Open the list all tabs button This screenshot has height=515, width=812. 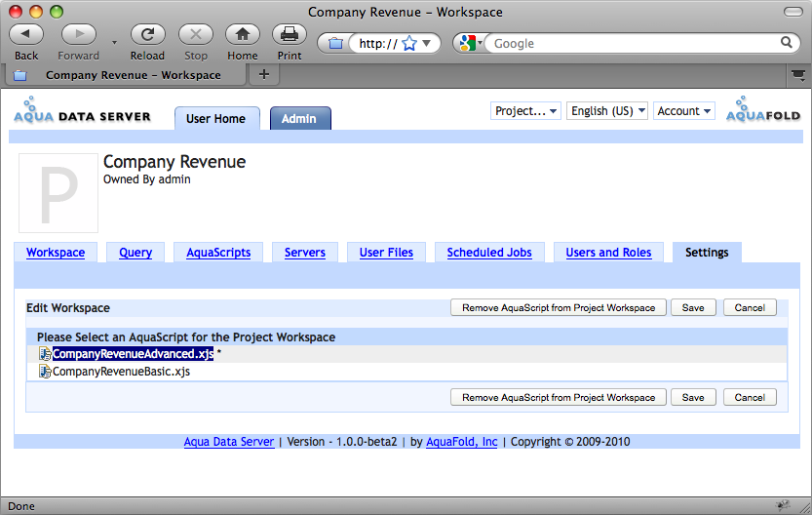[798, 76]
